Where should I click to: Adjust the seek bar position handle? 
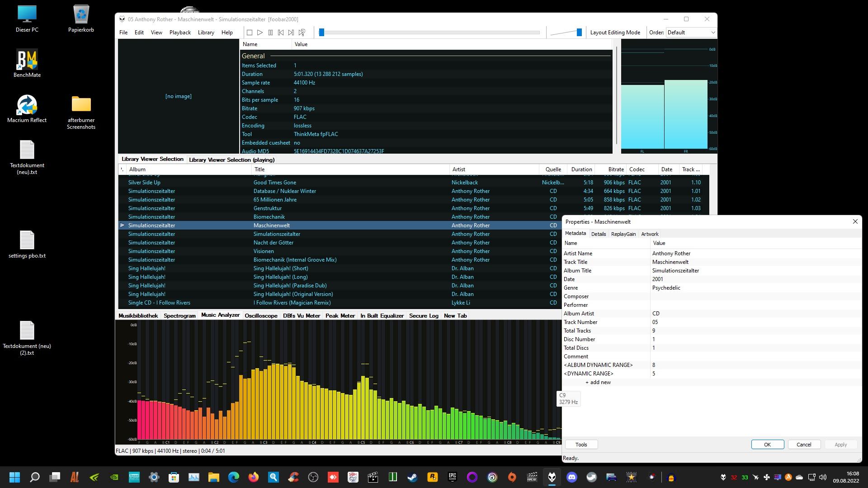coord(321,33)
